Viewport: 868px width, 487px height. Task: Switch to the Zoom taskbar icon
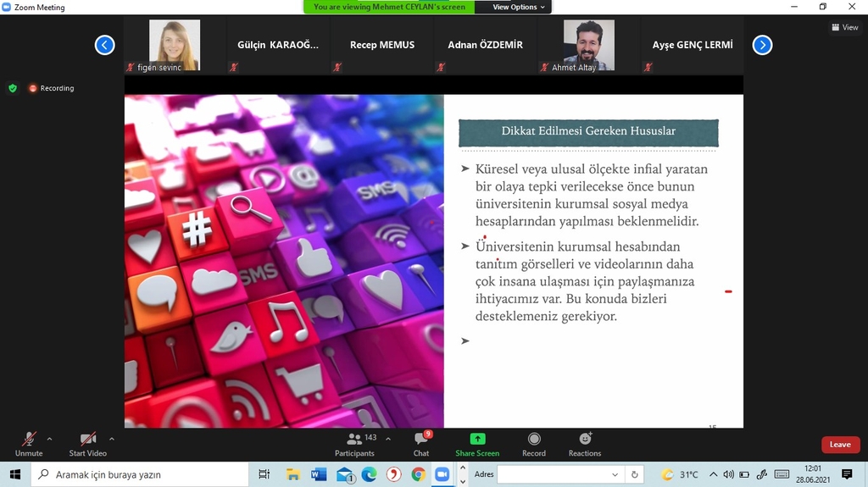click(442, 474)
